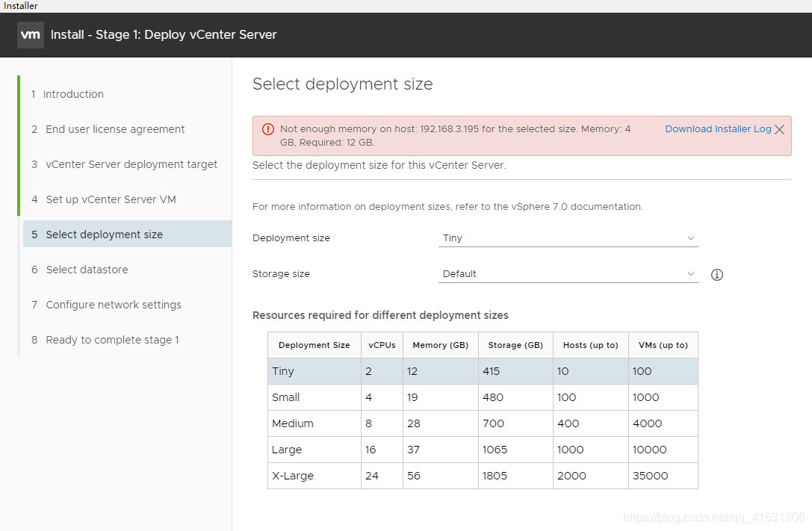This screenshot has width=812, height=531.
Task: Open the Storage size dropdown
Action: [x=568, y=274]
